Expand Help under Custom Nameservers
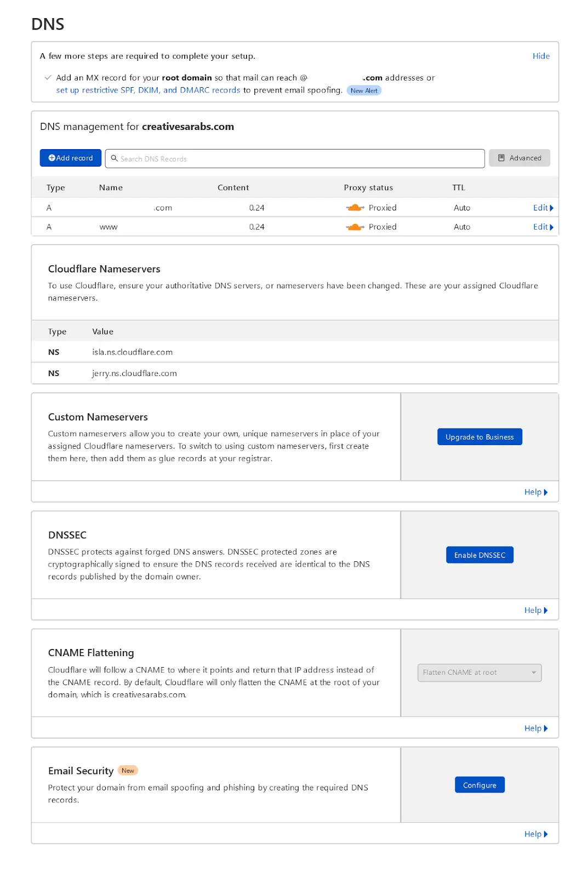Viewport: 588px width, 877px height. click(535, 492)
